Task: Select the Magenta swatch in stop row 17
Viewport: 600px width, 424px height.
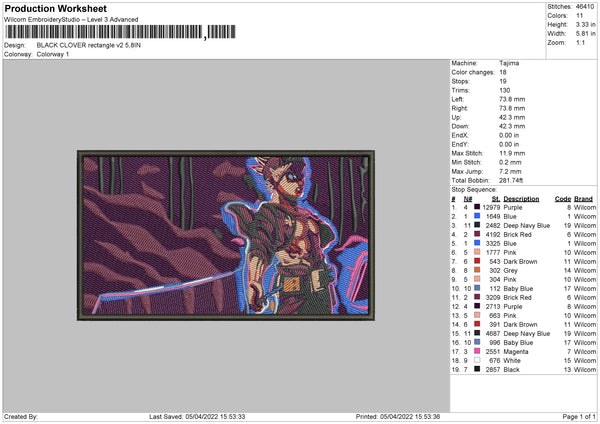Action: pos(477,351)
